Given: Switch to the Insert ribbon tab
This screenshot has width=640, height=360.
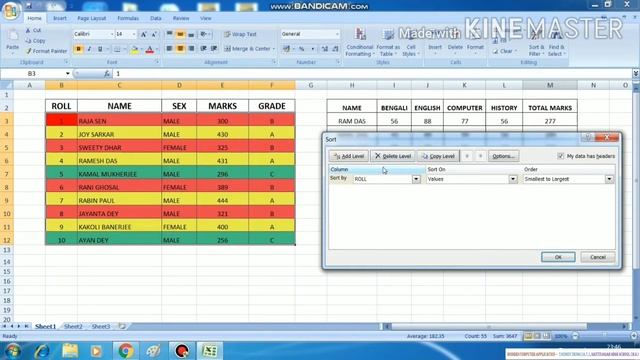Looking at the screenshot, I should (x=60, y=18).
